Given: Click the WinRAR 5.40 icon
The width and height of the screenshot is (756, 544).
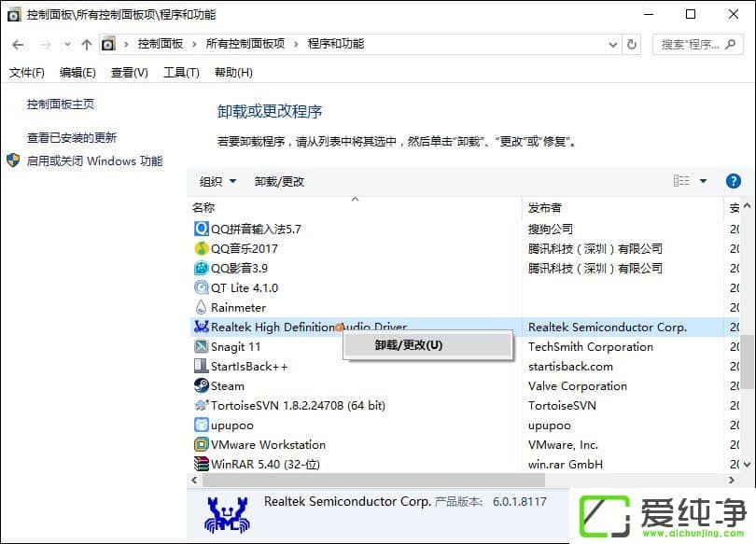Looking at the screenshot, I should coord(202,464).
